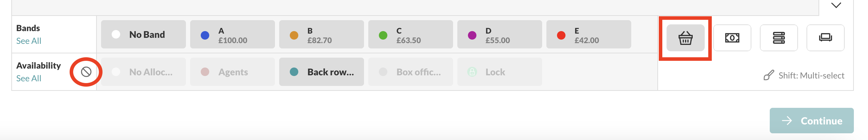Click the lock icon in Lock option
This screenshot has height=140, width=868.
coord(472,72)
